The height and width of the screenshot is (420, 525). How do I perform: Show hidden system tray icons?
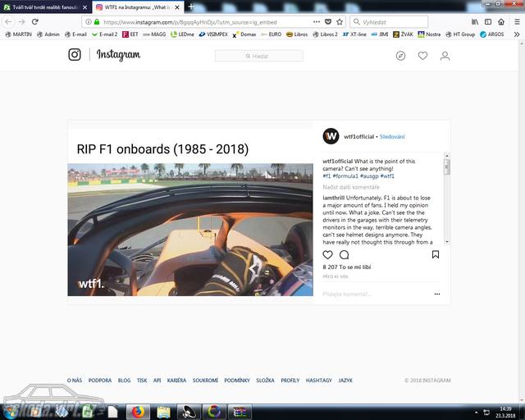point(476,413)
